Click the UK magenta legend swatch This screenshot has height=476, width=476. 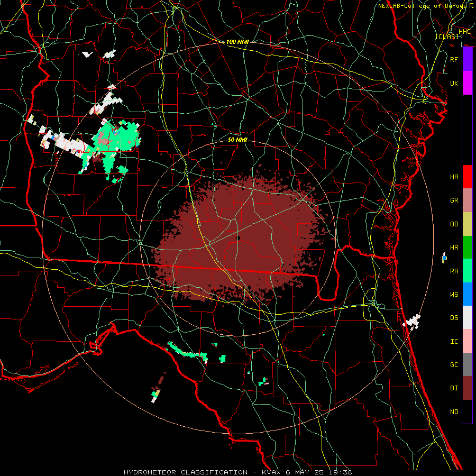click(x=467, y=83)
